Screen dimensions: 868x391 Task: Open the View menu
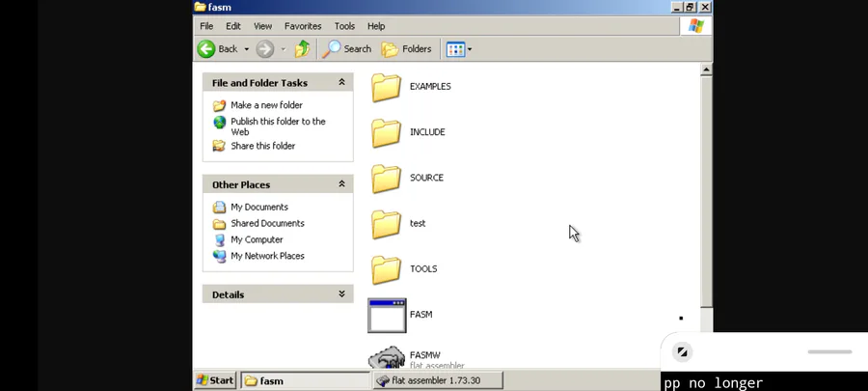263,26
